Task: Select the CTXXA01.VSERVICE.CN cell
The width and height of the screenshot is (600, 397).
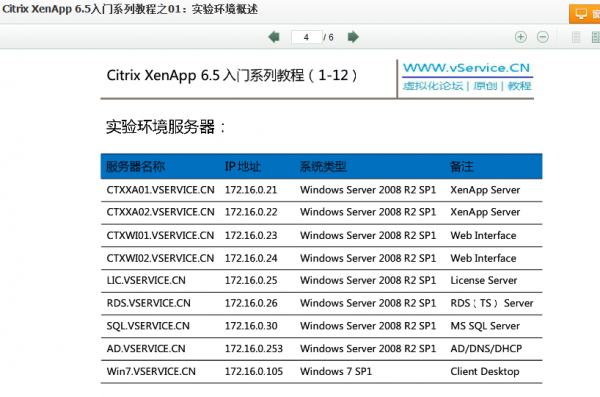Action: click(160, 190)
